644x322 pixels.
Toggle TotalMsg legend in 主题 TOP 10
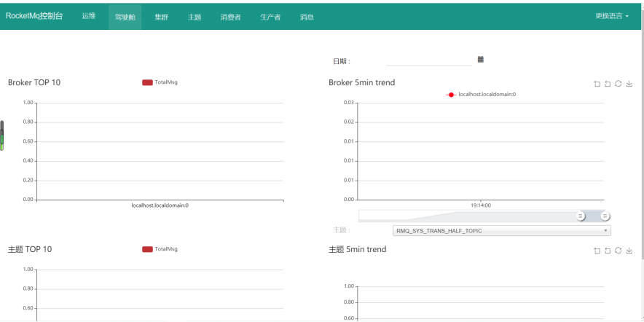(160, 249)
